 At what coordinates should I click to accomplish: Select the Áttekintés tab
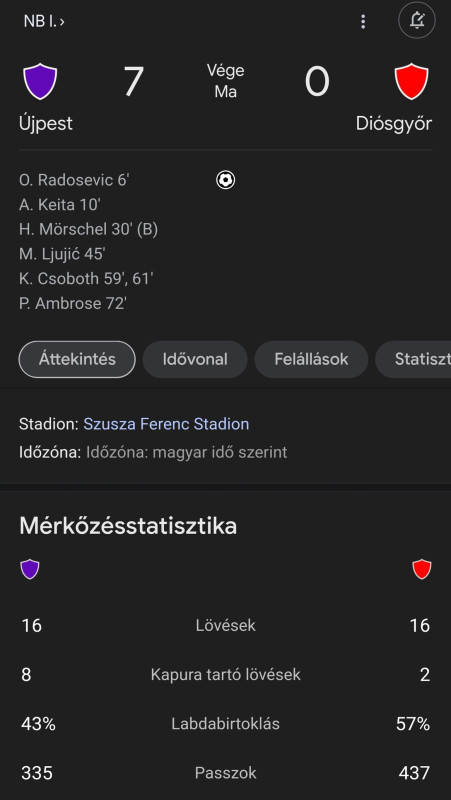[x=77, y=359]
